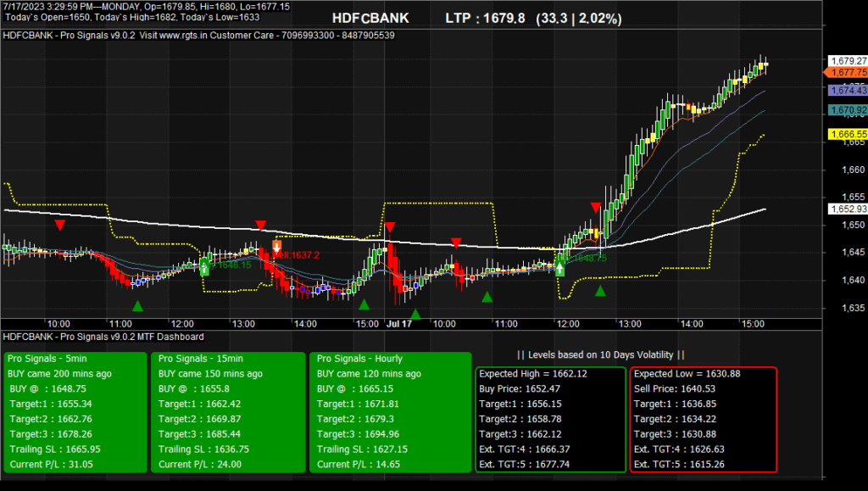
Task: Click the 7/17/2023 3:29:59 PM timestamp line
Action: pos(146,7)
